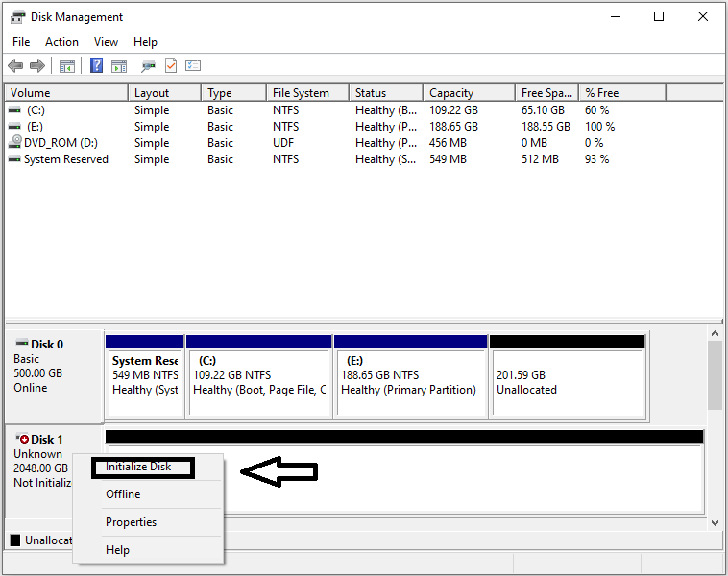Click the Forward arrow toolbar icon
The height and width of the screenshot is (576, 728).
click(37, 66)
